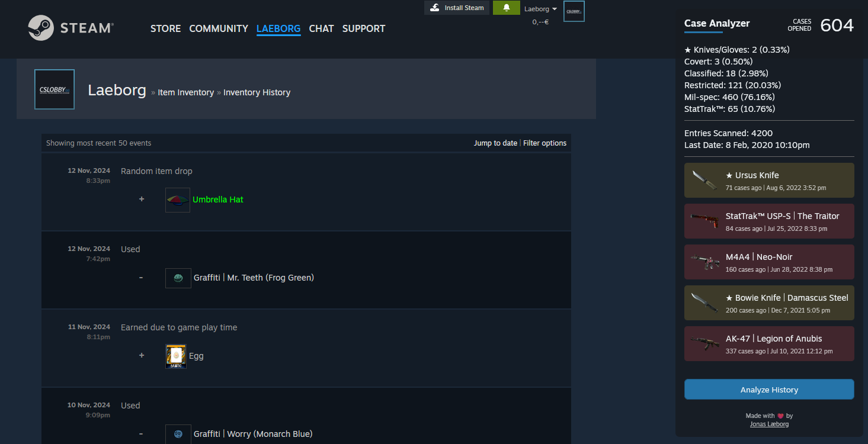Click the Knives/Gloves statistic line
The image size is (868, 444).
click(737, 50)
